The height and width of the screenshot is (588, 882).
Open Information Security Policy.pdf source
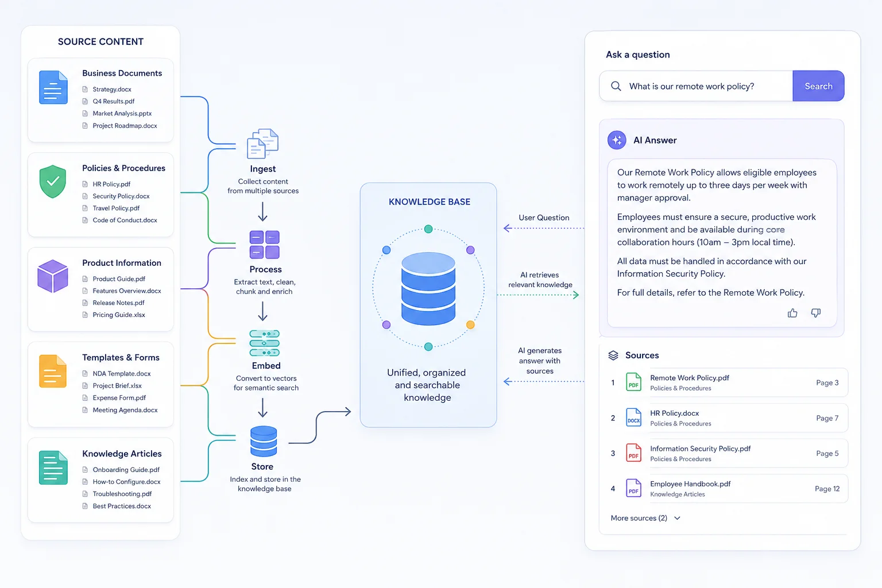coord(729,454)
